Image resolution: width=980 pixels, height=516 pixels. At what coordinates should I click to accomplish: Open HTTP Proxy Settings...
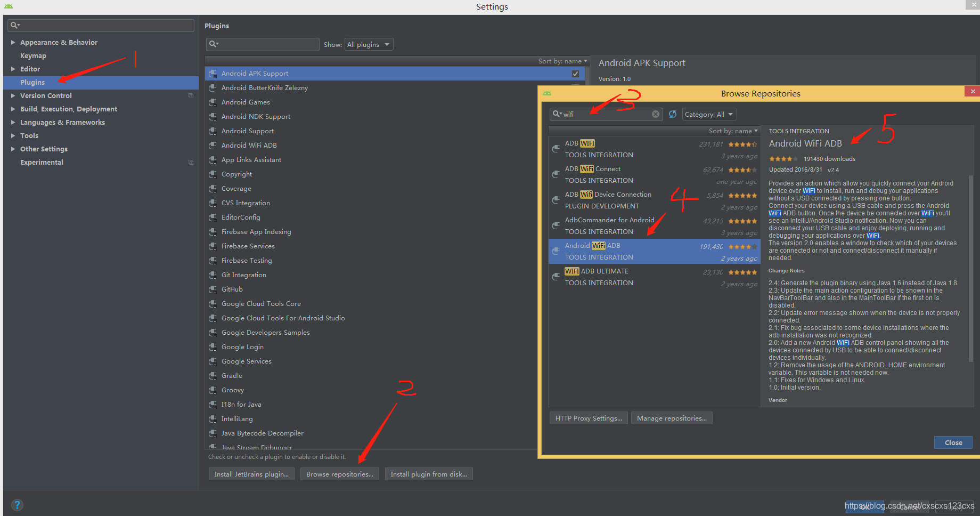(589, 418)
